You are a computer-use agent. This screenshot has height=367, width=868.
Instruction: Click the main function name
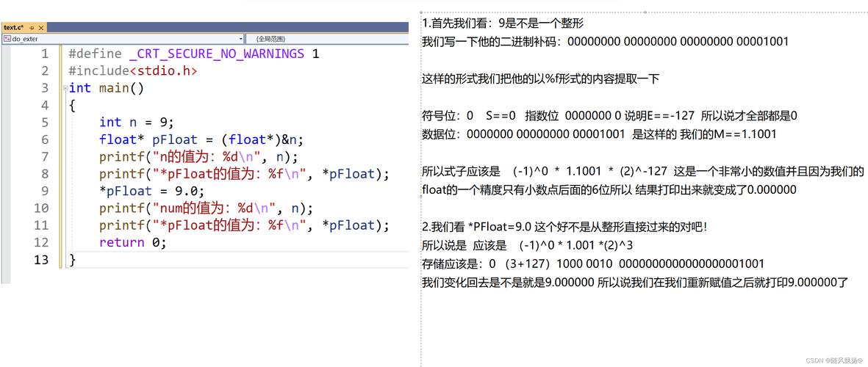pyautogui.click(x=114, y=88)
